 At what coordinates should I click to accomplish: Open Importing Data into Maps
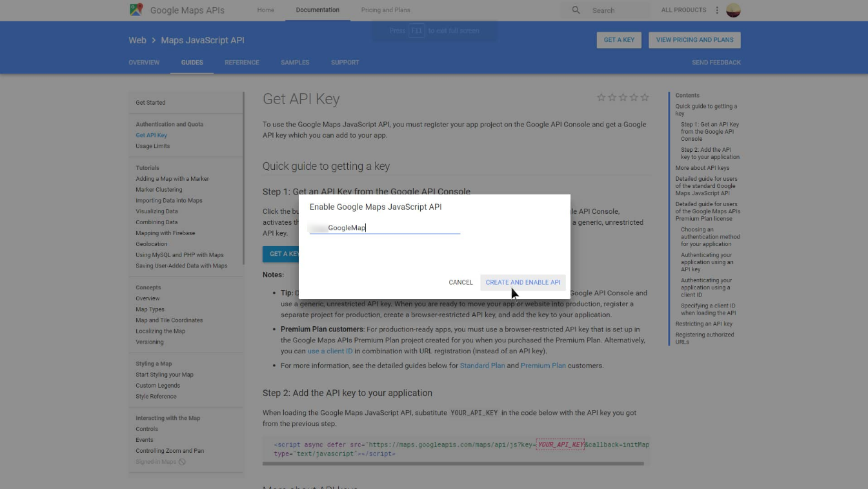click(169, 200)
